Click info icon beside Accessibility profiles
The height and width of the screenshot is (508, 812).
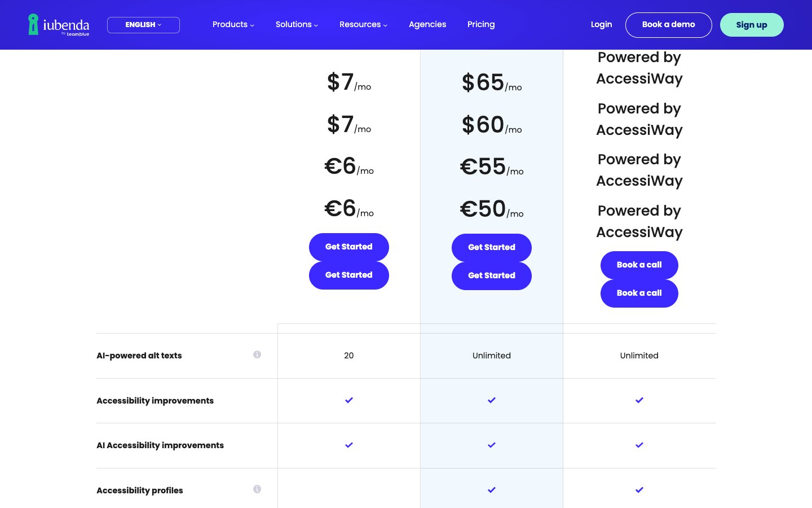pyautogui.click(x=257, y=489)
